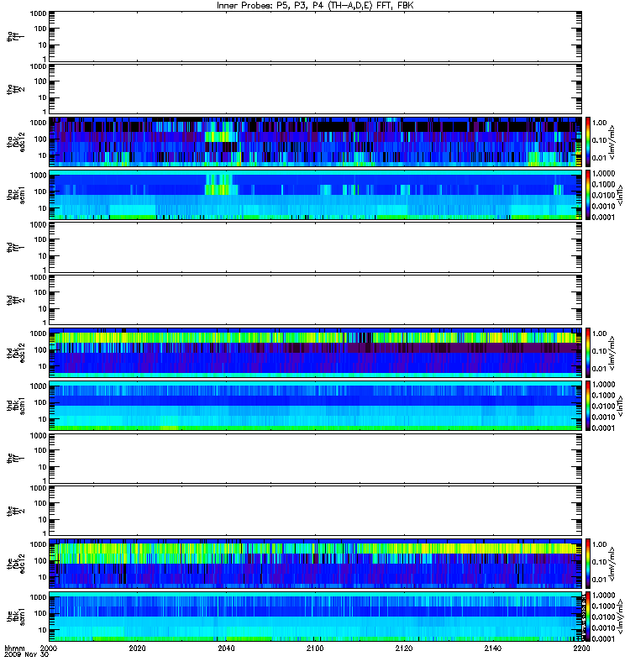The height and width of the screenshot is (672, 630).
Task: Click the '100' y-axis tick of thd fff 1
Action: 40,239
